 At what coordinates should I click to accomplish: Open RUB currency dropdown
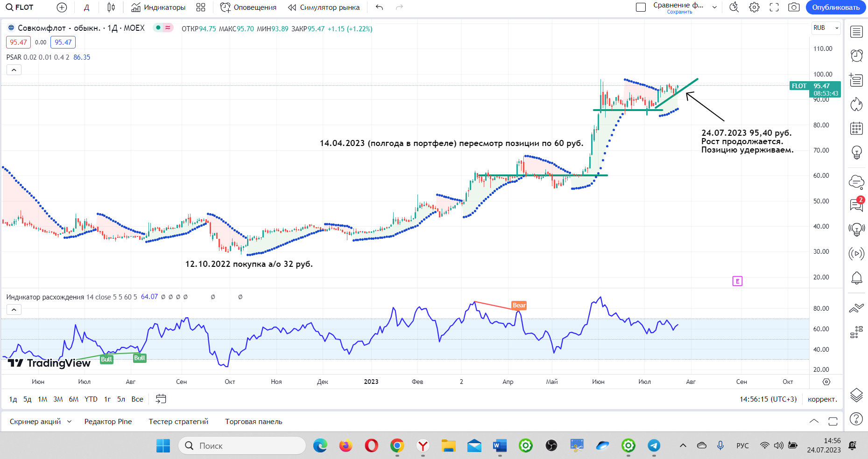(x=826, y=28)
